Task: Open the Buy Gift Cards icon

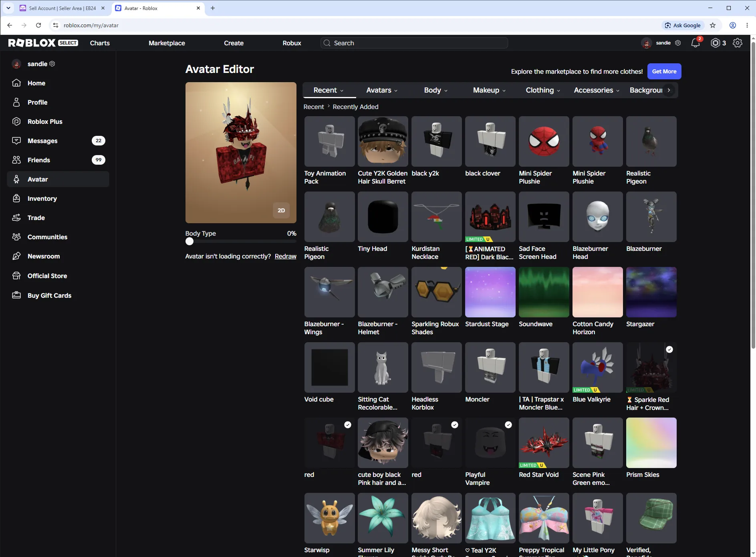Action: pos(16,295)
